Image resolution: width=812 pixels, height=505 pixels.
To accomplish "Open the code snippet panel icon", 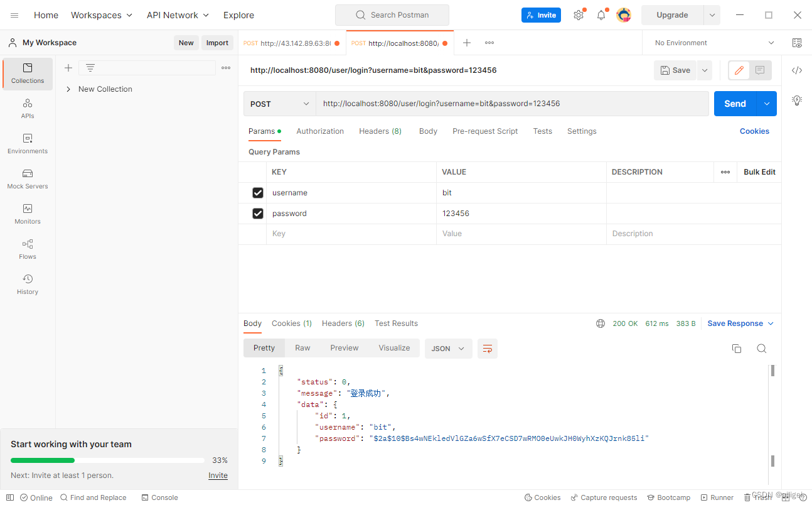I will pyautogui.click(x=797, y=70).
